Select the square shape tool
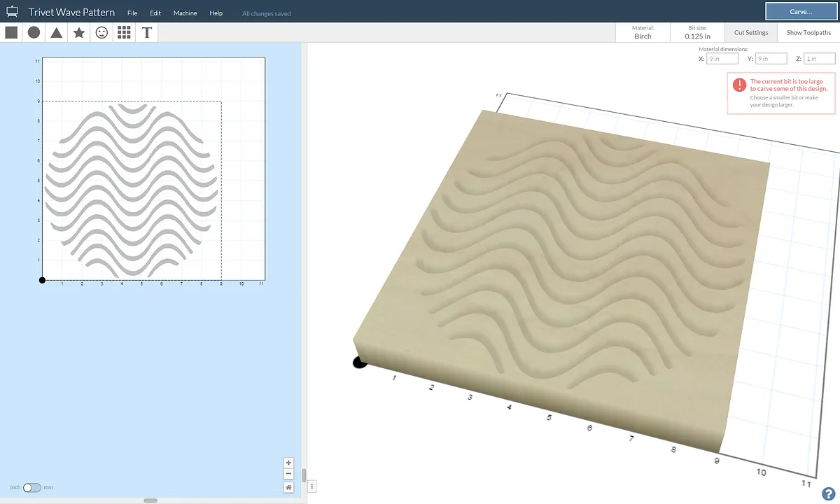The width and height of the screenshot is (840, 504). tap(11, 32)
